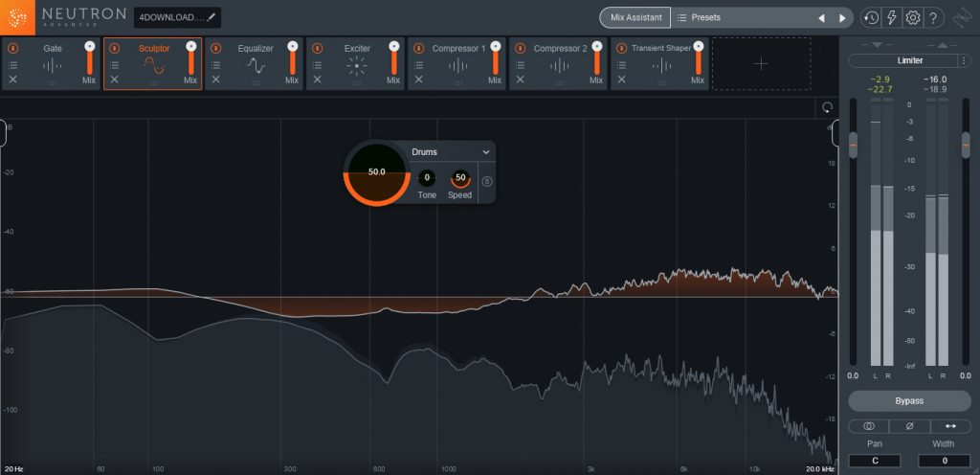Click the output gain link arrow above meters

[943, 45]
